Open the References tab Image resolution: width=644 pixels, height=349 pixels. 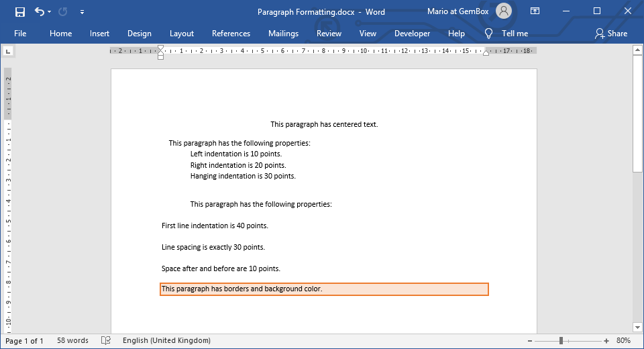click(231, 34)
